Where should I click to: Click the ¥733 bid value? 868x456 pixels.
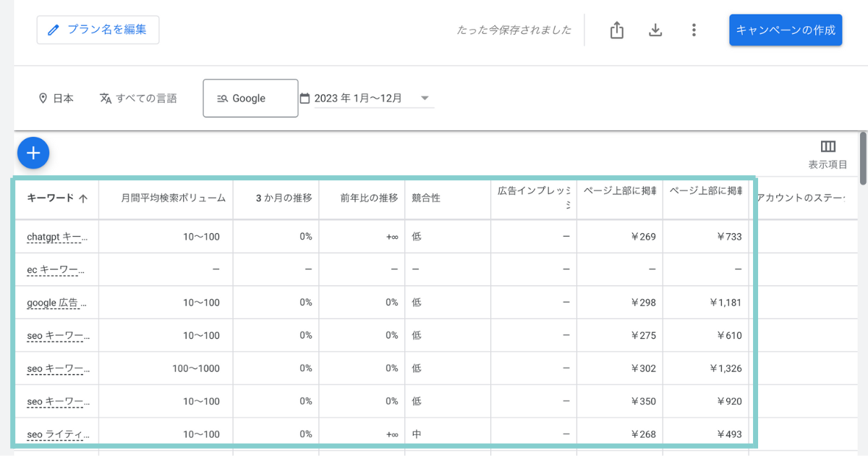coord(728,237)
